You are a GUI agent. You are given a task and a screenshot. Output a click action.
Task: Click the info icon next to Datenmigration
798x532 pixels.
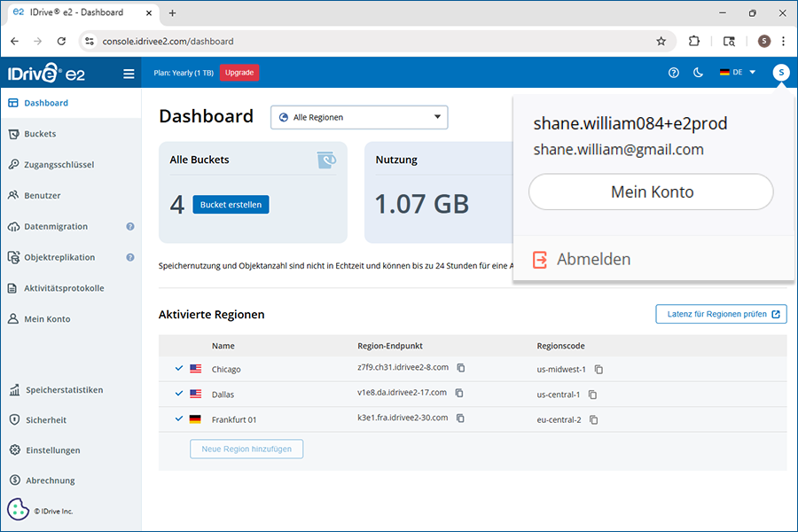(130, 226)
